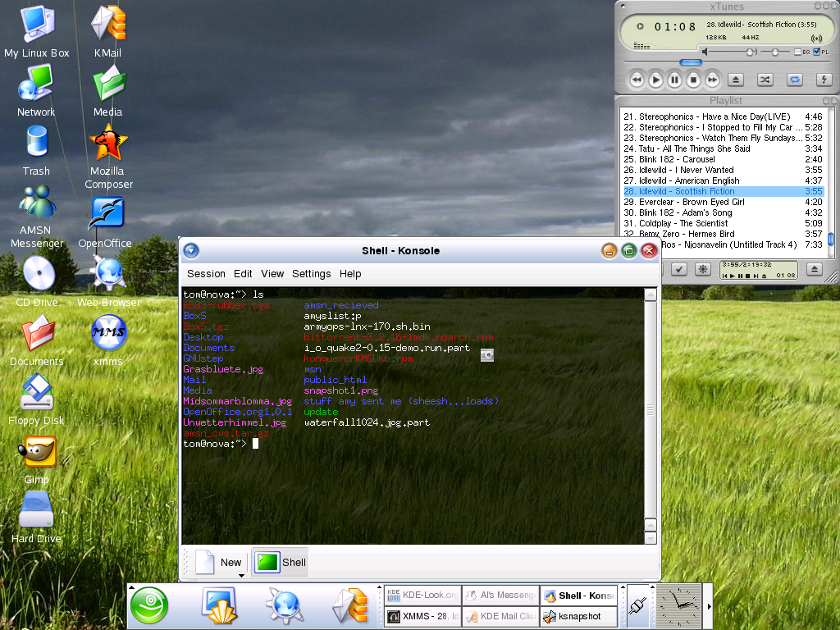This screenshot has width=840, height=630.
Task: Select track 30 Blink 182 Adam's Song
Action: (x=723, y=212)
